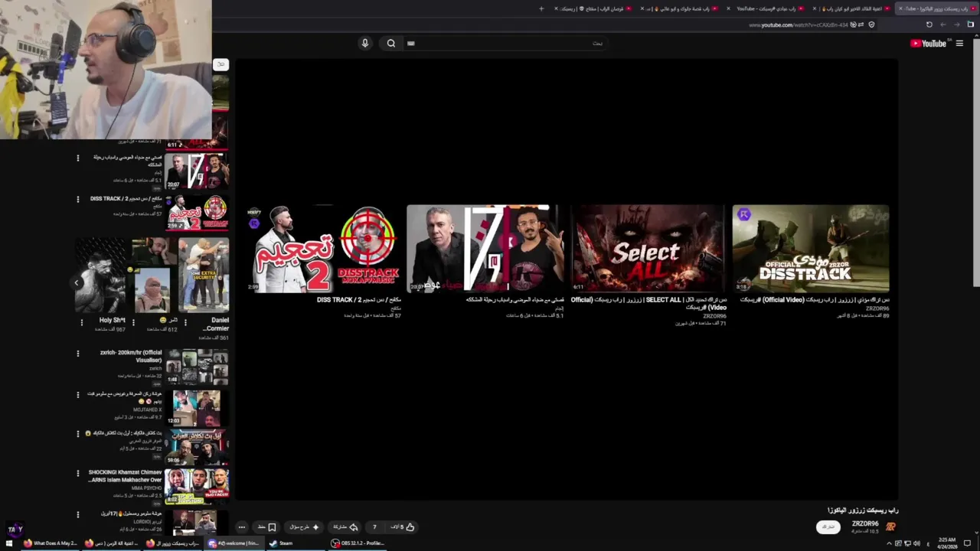Viewport: 980px width, 551px height.
Task: Open options for the MOJTAHED X video
Action: click(x=77, y=395)
